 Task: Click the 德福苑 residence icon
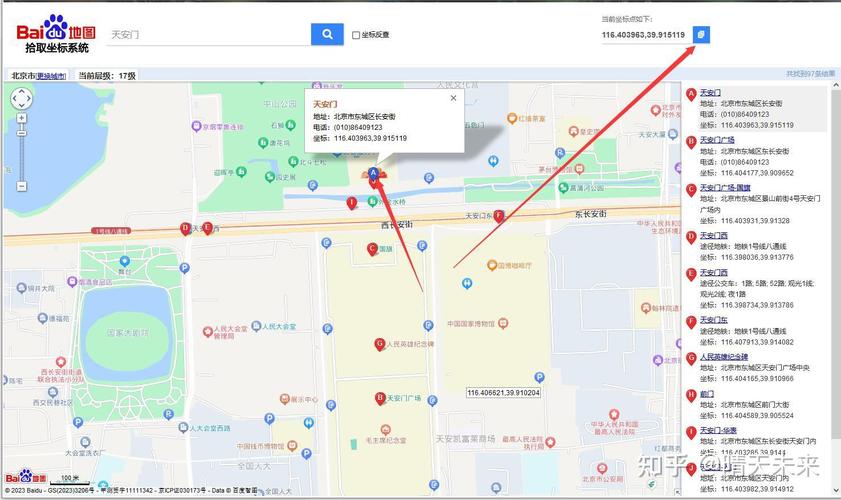[43, 318]
